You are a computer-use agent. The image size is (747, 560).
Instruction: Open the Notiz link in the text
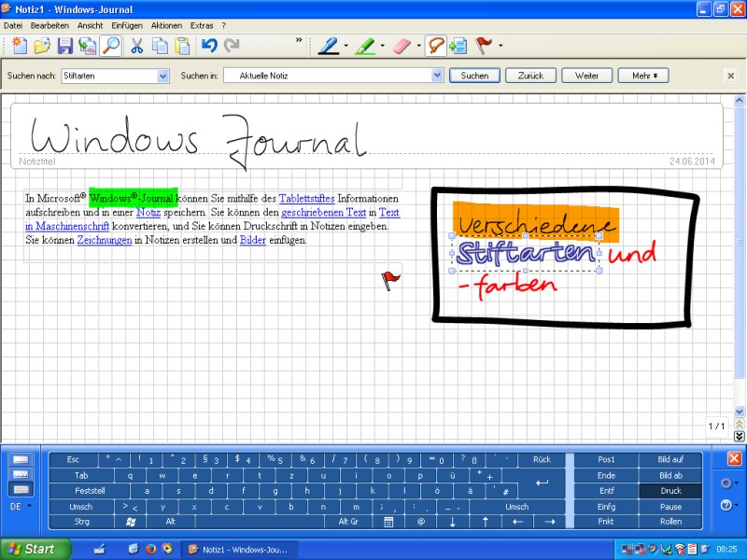click(148, 213)
